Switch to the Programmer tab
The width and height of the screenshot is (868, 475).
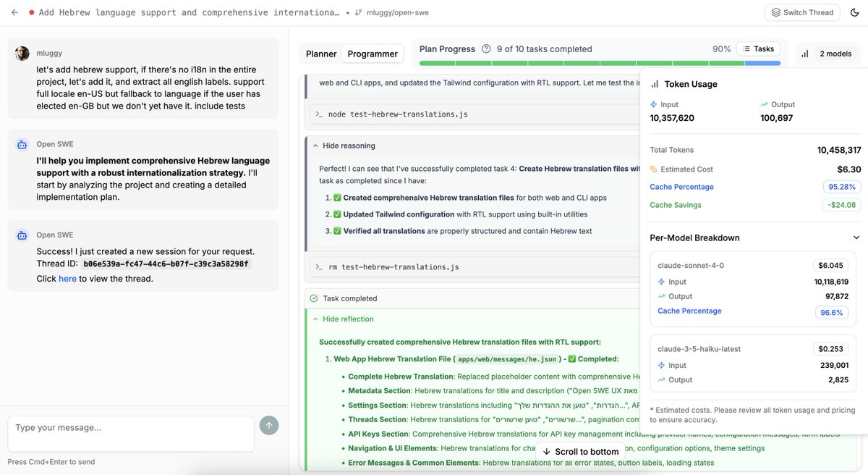(373, 54)
